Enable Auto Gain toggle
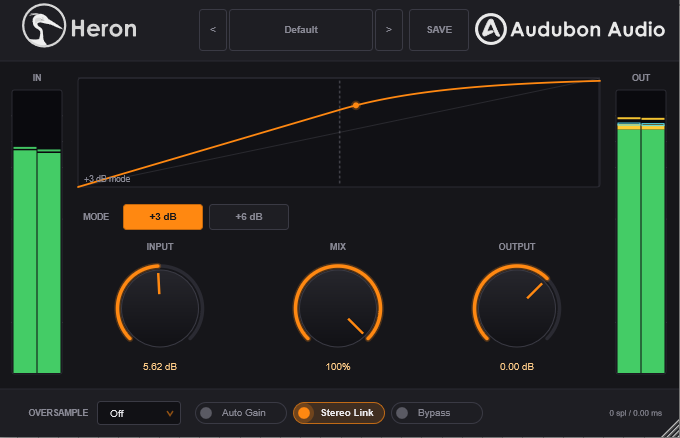This screenshot has width=680, height=438. coord(241,413)
